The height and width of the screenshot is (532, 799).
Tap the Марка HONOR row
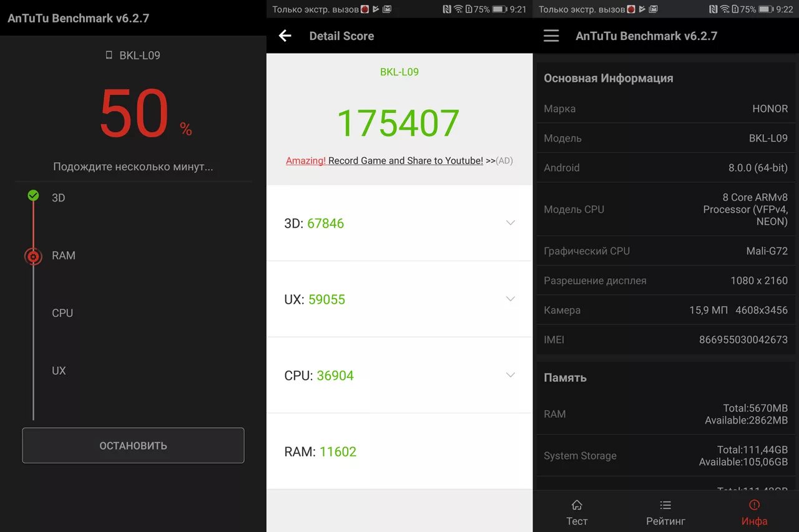coord(665,109)
